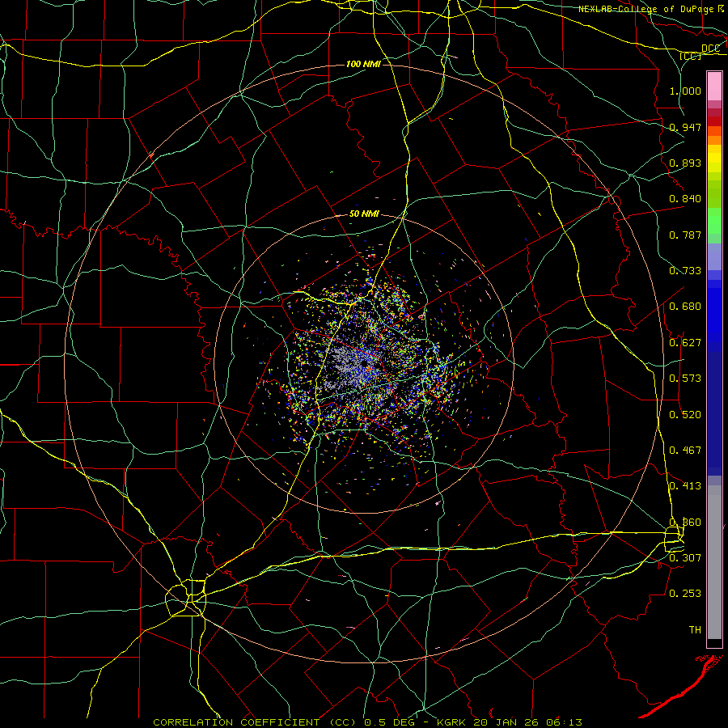
Task: Select the 0.787 scale value
Action: 685,235
